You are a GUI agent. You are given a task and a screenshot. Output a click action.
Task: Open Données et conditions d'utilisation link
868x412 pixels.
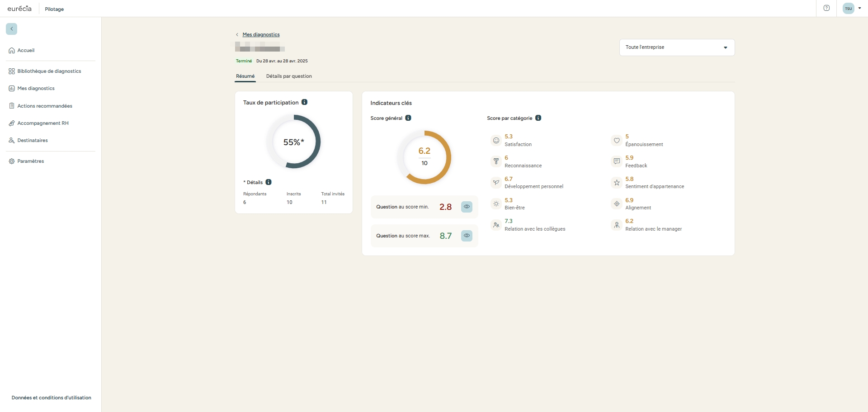pyautogui.click(x=51, y=398)
